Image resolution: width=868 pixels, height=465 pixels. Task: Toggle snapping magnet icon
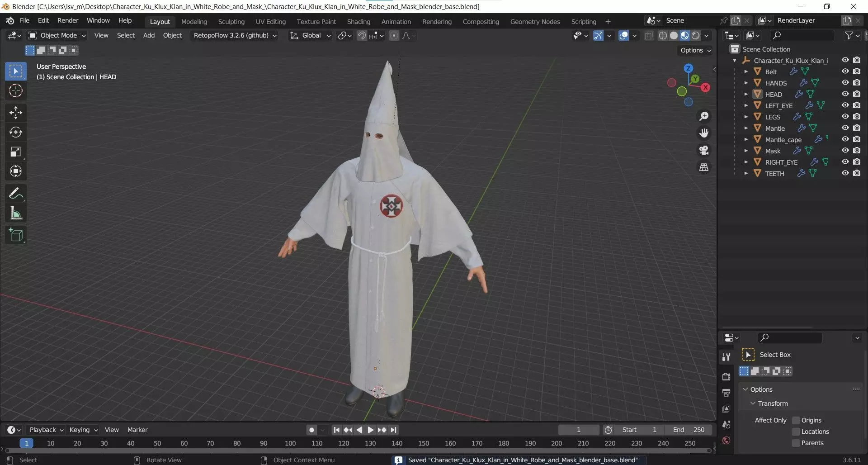(x=362, y=36)
